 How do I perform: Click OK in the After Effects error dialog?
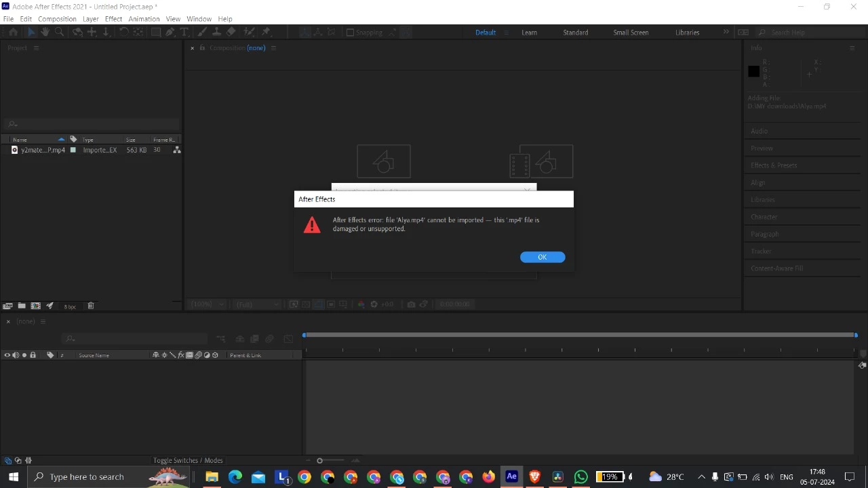pos(542,257)
